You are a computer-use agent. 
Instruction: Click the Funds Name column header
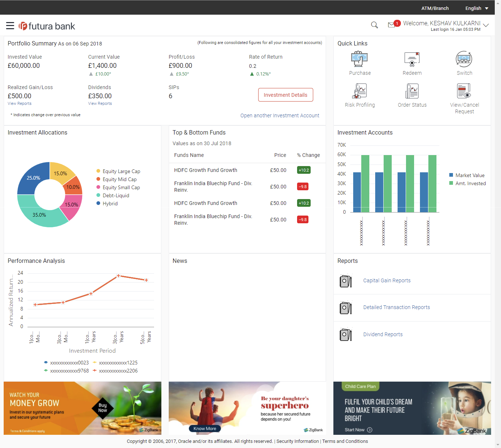pos(189,155)
